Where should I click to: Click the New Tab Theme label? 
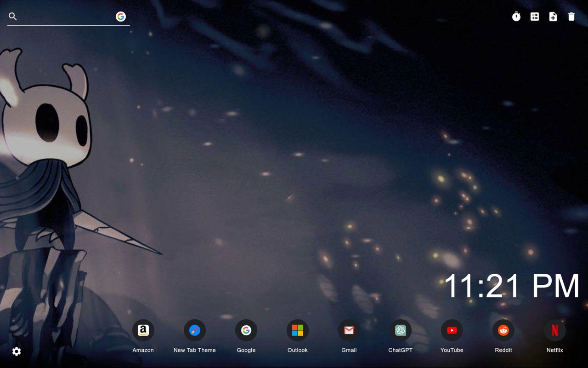tap(195, 350)
